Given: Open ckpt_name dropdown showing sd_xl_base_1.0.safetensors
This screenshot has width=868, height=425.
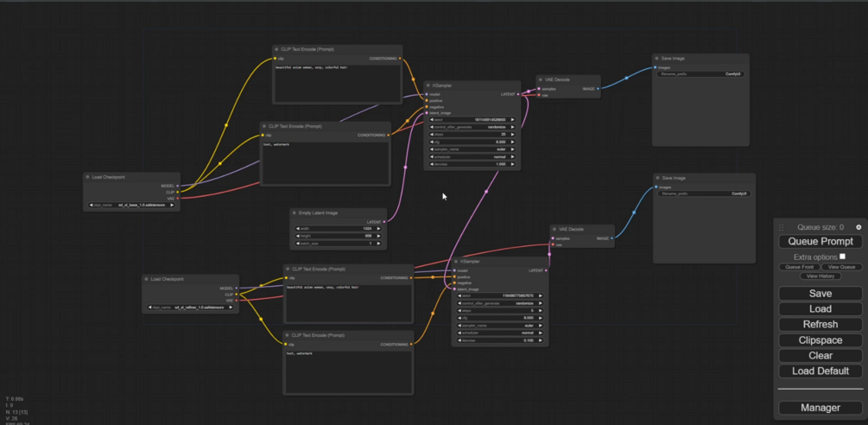Looking at the screenshot, I should (x=132, y=205).
